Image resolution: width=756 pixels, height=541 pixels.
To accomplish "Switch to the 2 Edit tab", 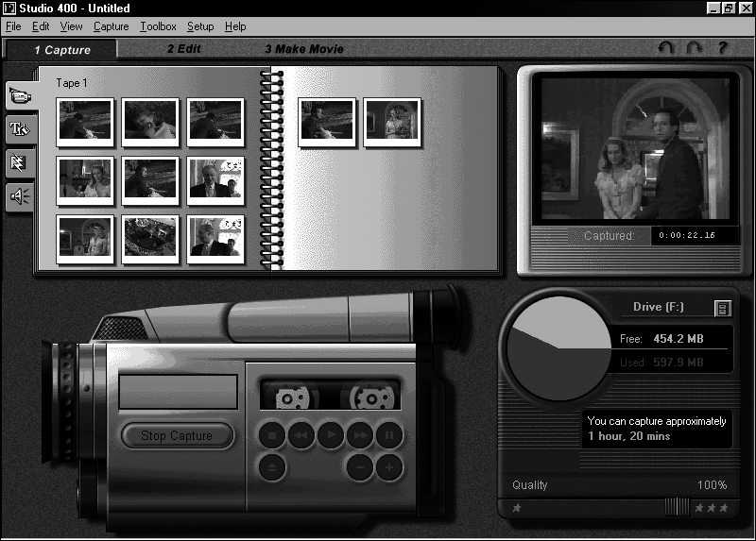I will pyautogui.click(x=183, y=49).
